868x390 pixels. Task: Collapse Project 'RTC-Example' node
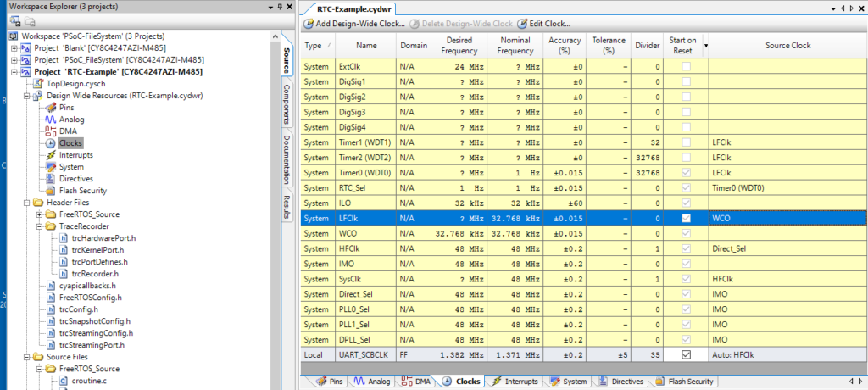(x=14, y=72)
